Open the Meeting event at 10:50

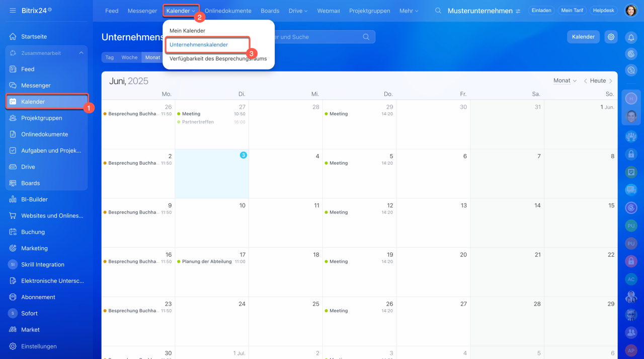coord(211,114)
